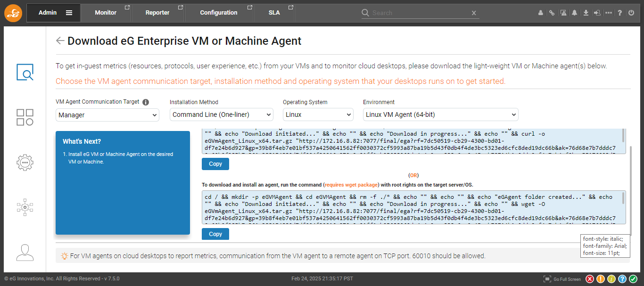Screen dimensions: 644x286
Task: Click inside the wget command text box
Action: click(412, 207)
